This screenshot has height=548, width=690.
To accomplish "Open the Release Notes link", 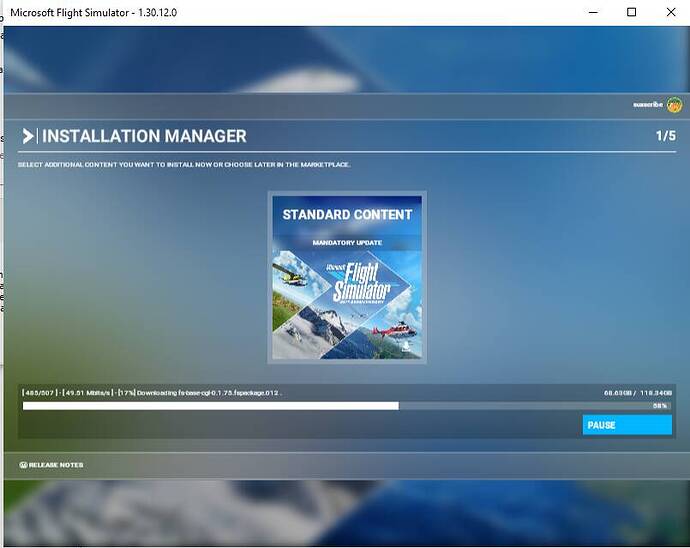I will click(x=51, y=465).
